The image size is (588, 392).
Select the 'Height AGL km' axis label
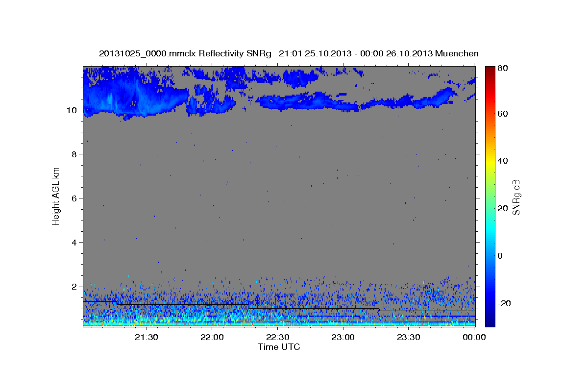56,196
